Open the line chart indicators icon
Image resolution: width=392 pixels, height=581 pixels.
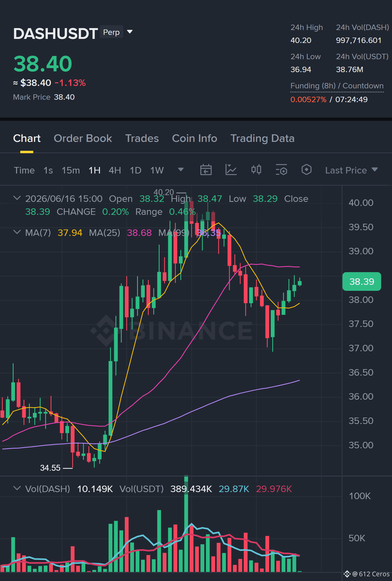231,170
